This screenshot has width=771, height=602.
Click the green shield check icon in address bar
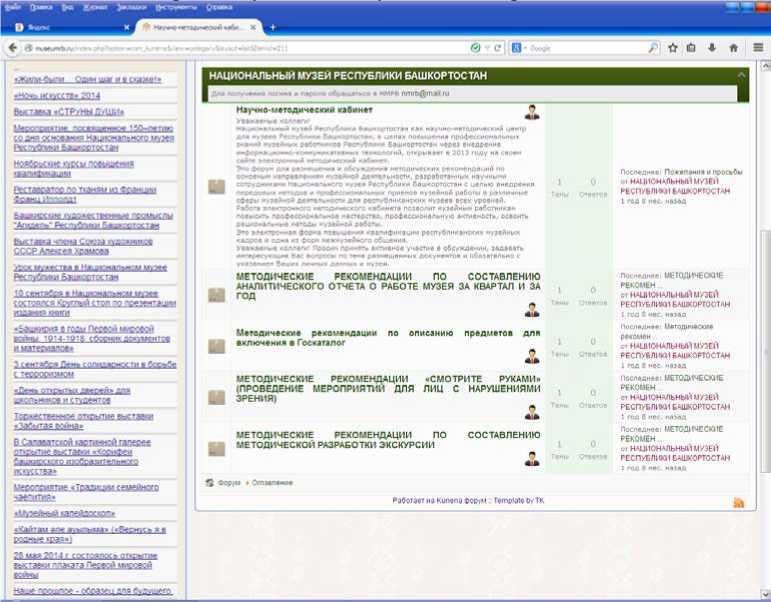(x=475, y=48)
